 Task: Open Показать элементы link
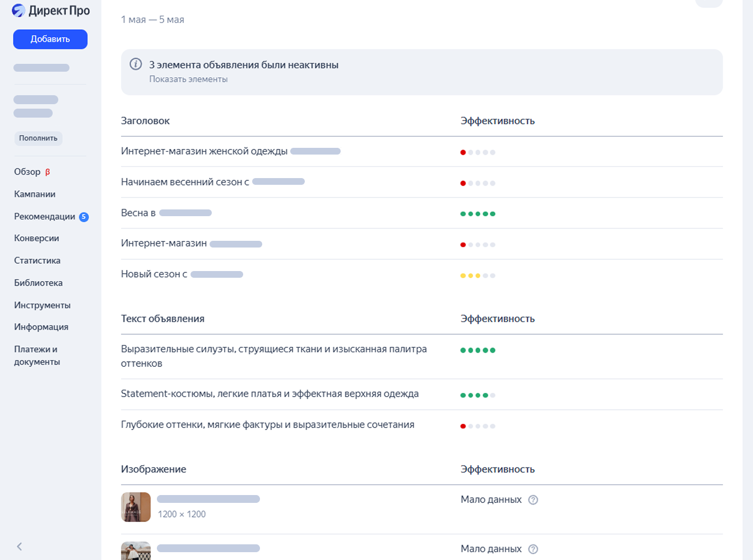[x=188, y=80]
